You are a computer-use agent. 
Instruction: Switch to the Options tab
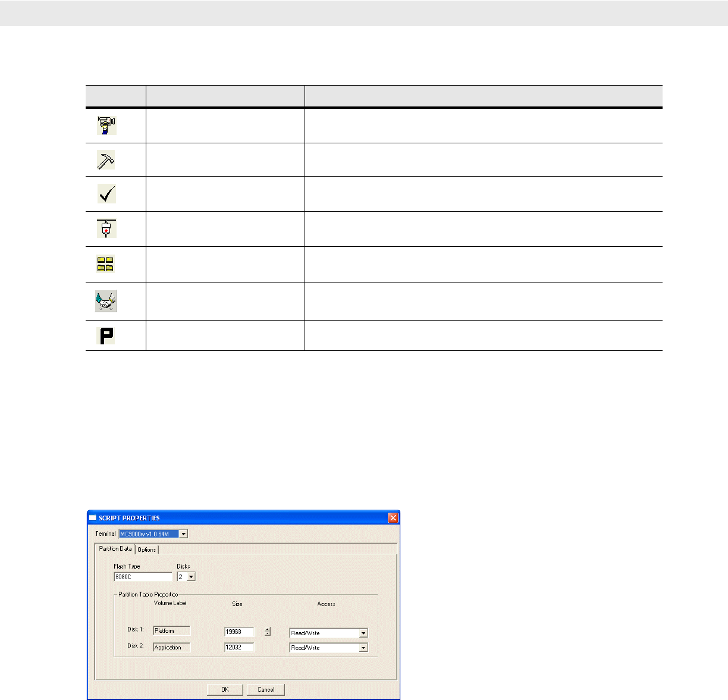point(147,550)
